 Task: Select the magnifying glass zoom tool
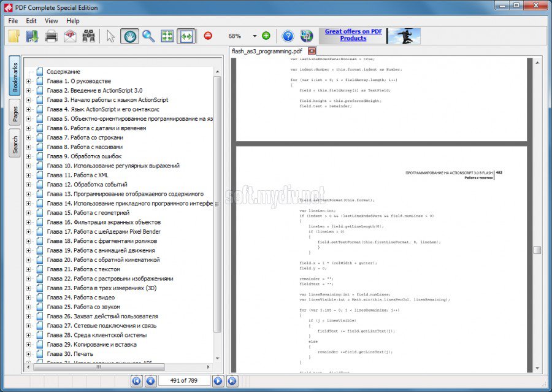148,36
